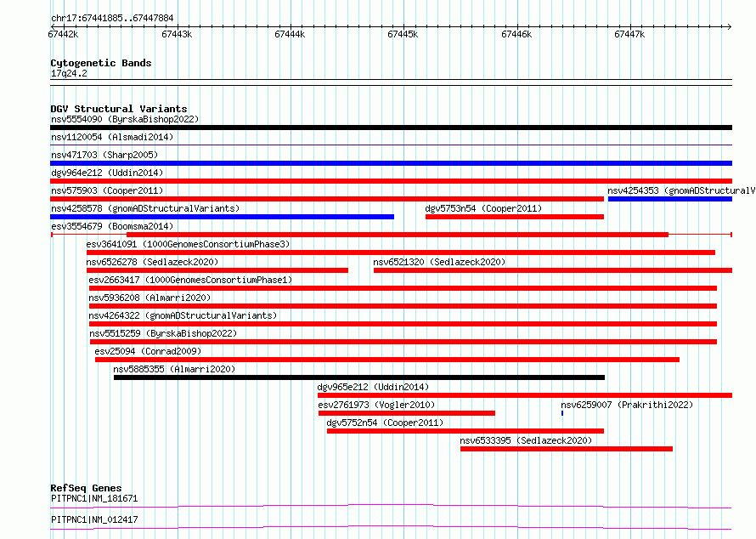The width and height of the screenshot is (756, 539).
Task: Open the nsv5515259 (ByrskaBishop2022) label
Action: [x=163, y=333]
